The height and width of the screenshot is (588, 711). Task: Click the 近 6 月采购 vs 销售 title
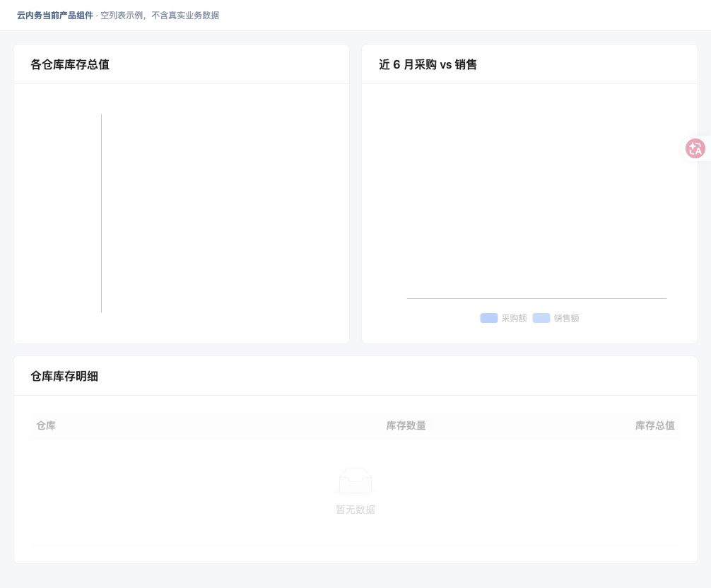(428, 64)
